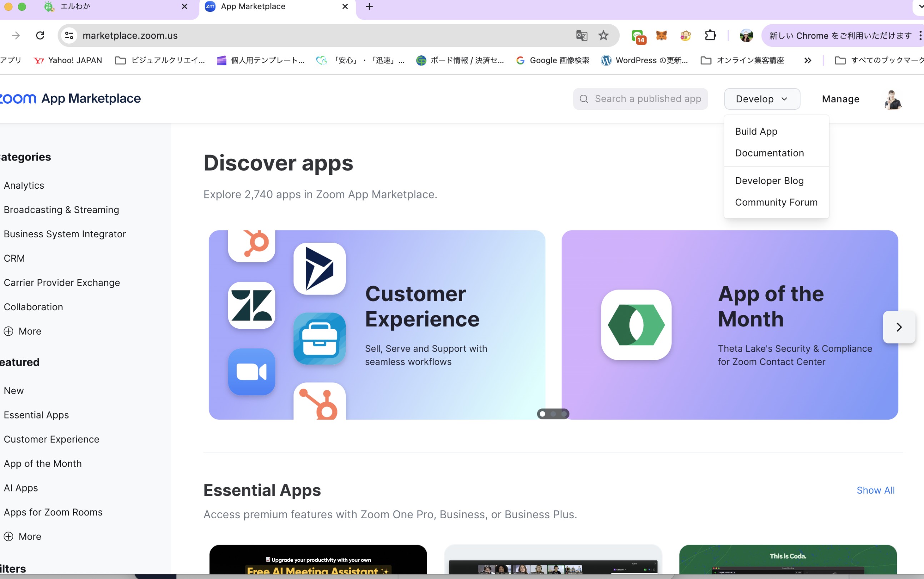Viewport: 924px width, 579px height.
Task: Click the Theta Lake green hexagon icon
Action: tap(636, 325)
